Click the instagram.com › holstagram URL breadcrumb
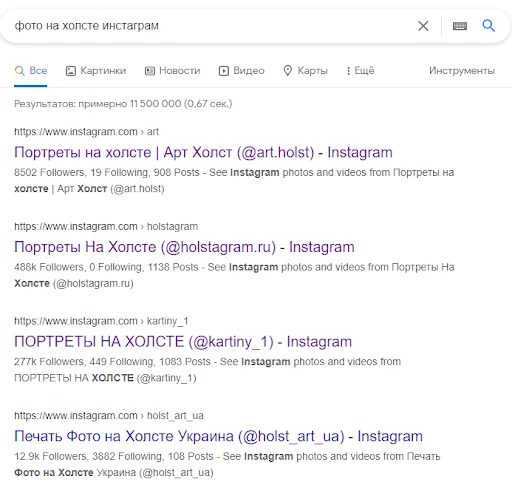 tap(106, 226)
